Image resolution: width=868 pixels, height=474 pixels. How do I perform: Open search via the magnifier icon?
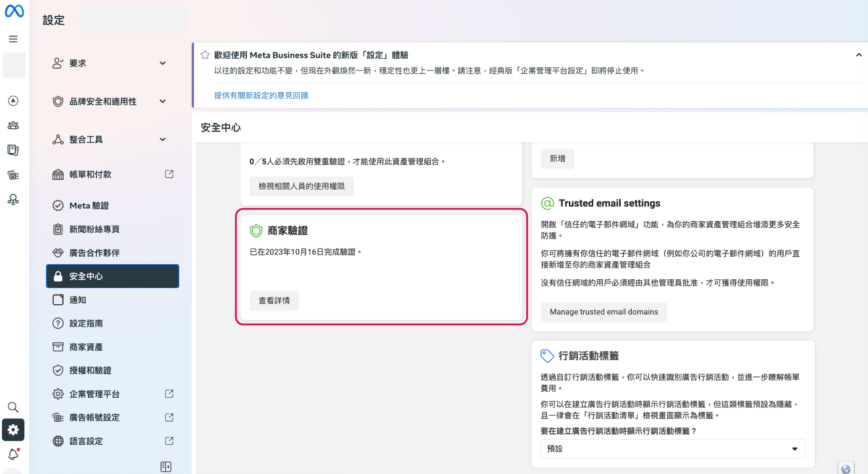pyautogui.click(x=13, y=407)
